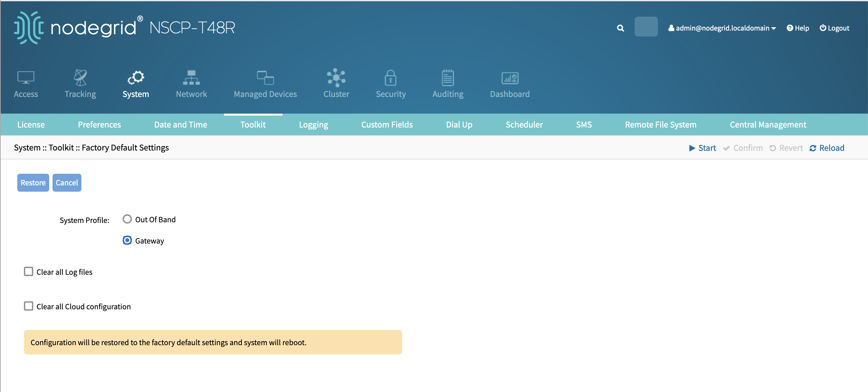This screenshot has height=392, width=868.
Task: Open the Date and Time tab
Action: coord(180,125)
